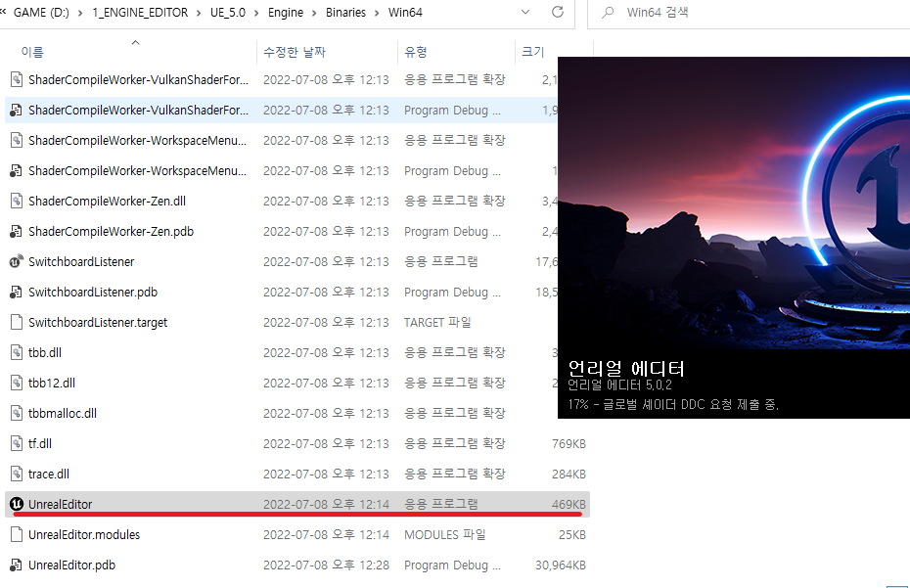The height and width of the screenshot is (588, 910).
Task: Open the address bar history dropdown
Action: 525,12
